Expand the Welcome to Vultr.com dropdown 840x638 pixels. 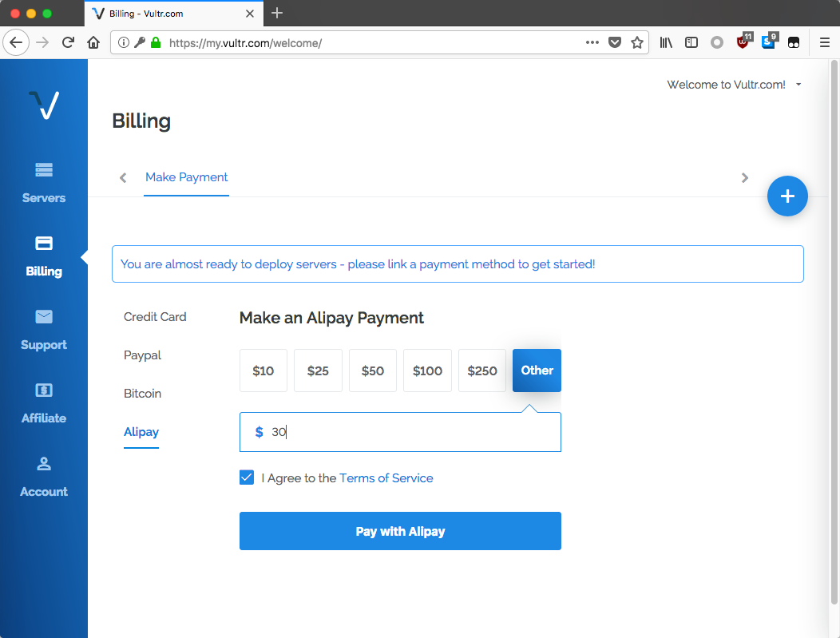(x=734, y=85)
